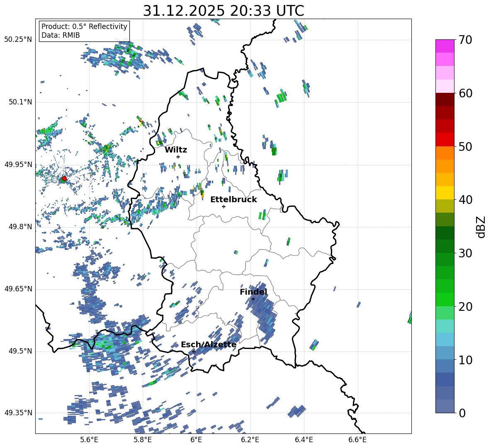Click the Esch/Alzette city label
Screen dimensions: 491x448
pos(209,344)
